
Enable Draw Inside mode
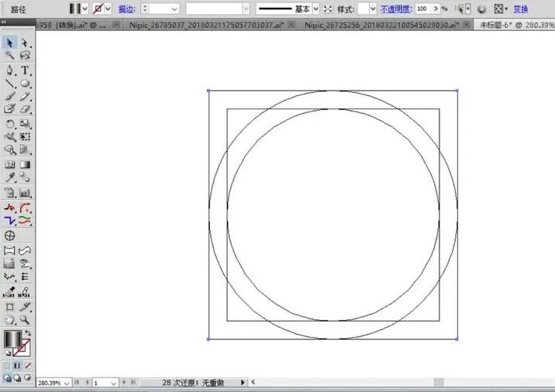[x=27, y=378]
